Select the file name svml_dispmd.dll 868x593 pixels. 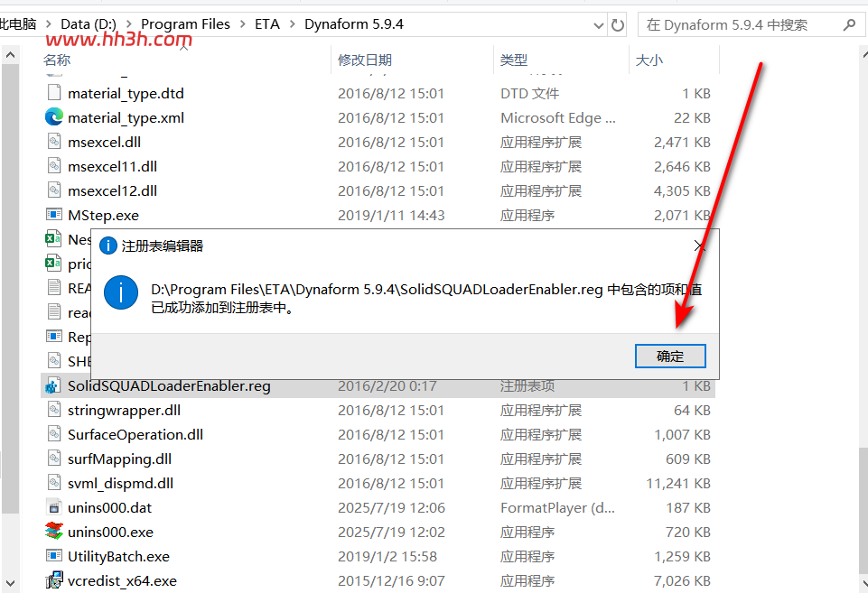[120, 483]
